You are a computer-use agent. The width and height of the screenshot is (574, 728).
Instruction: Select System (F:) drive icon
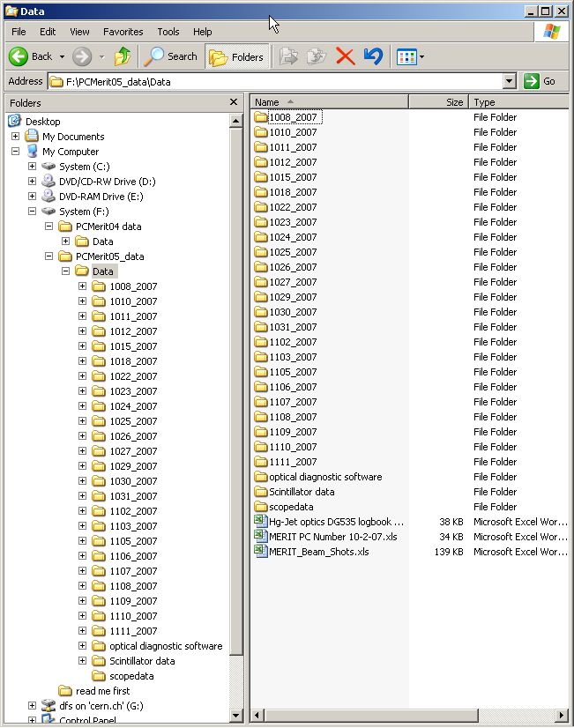(48, 211)
